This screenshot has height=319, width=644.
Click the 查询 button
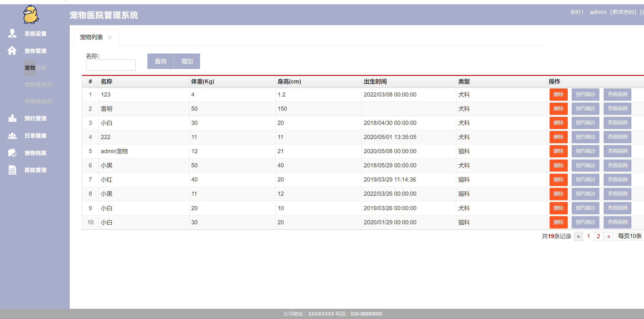[x=160, y=61]
